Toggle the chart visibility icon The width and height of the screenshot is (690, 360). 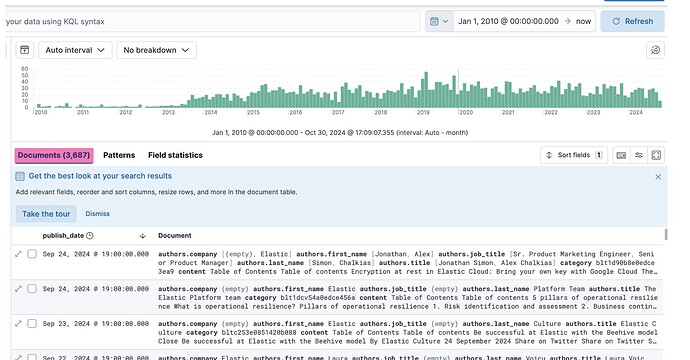(x=25, y=50)
